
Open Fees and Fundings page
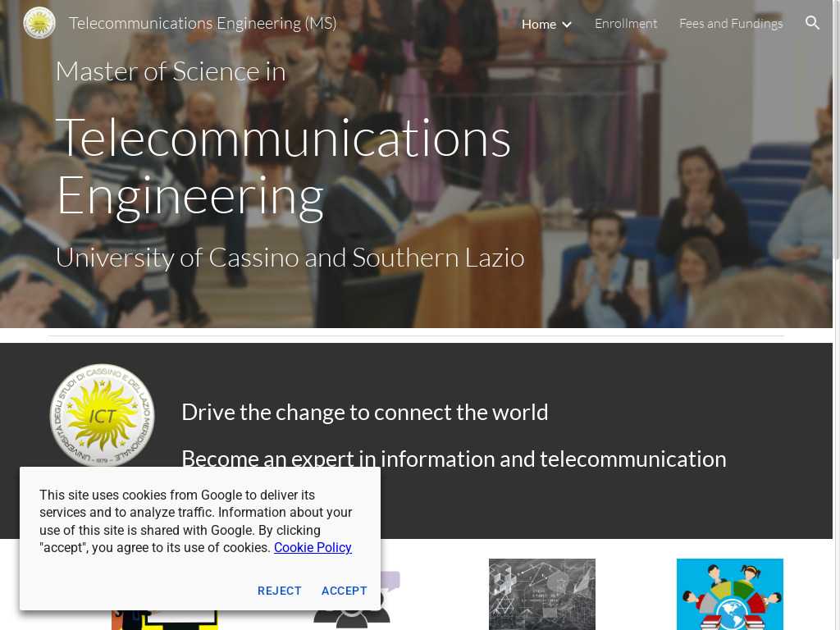pos(731,24)
